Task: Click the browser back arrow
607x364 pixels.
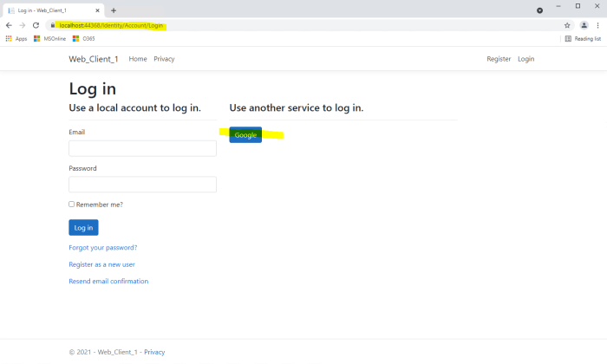Action: click(x=9, y=25)
